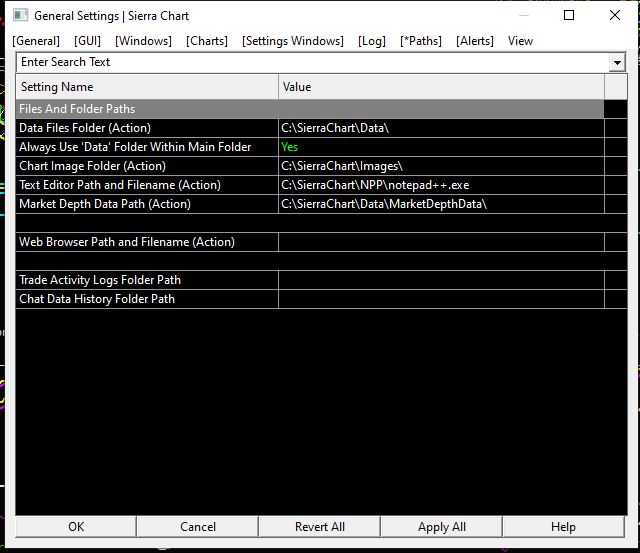Open the [Settings Windows] tab

point(293,41)
